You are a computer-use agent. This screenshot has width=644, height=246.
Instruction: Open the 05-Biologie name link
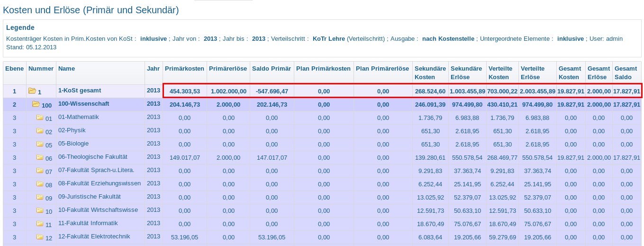73,143
